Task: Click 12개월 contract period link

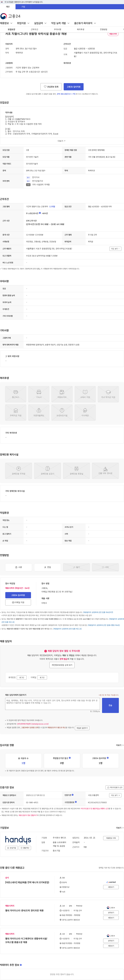Action: (52, 207)
